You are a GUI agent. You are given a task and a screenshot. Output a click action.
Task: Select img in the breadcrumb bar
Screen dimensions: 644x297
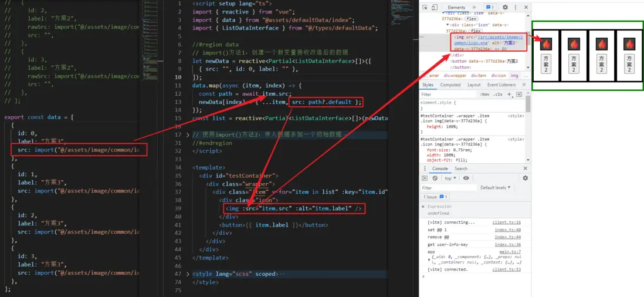pyautogui.click(x=514, y=76)
